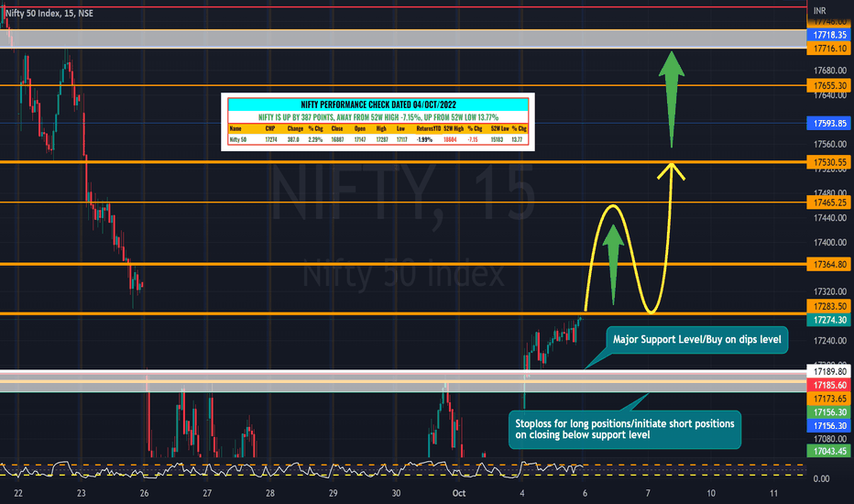This screenshot has height=504, width=854.
Task: Click date 26 on the time axis
Action: coord(144,493)
